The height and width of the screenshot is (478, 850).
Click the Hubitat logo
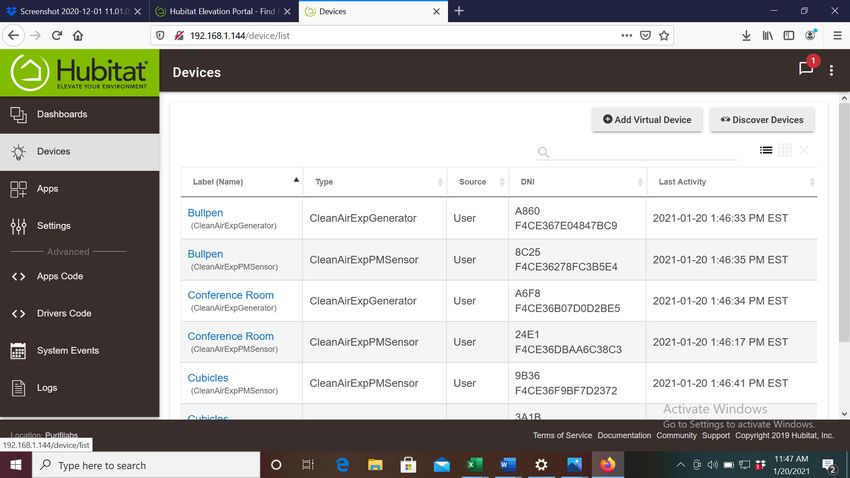point(80,73)
